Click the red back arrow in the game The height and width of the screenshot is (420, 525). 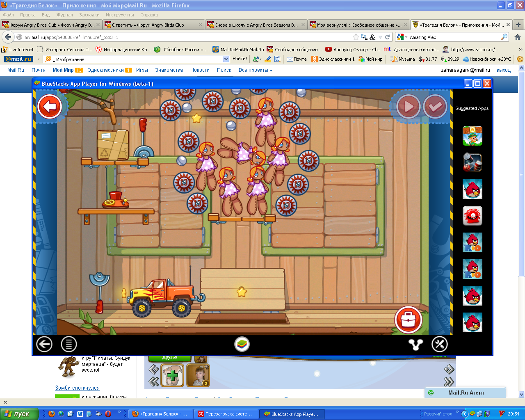click(x=50, y=107)
